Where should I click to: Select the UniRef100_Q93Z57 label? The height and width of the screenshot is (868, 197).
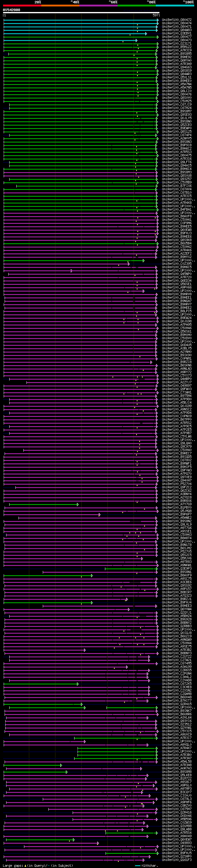point(177,179)
